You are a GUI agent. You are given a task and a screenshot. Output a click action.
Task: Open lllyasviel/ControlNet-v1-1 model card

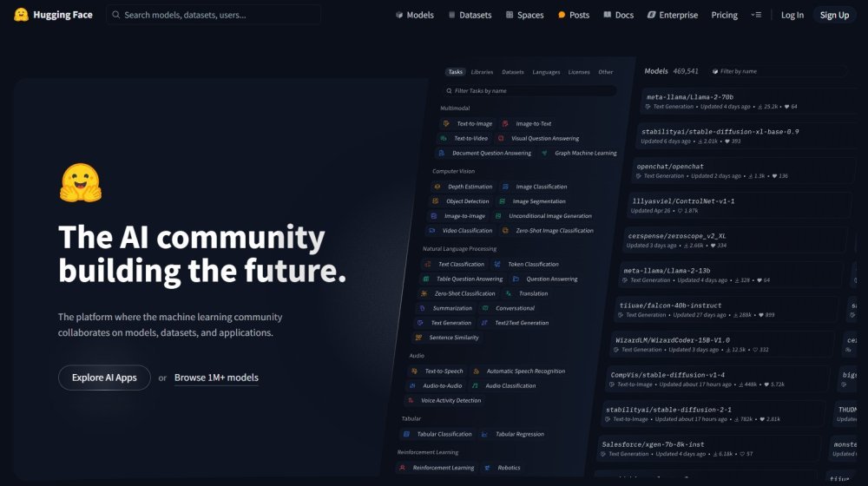[x=739, y=206]
